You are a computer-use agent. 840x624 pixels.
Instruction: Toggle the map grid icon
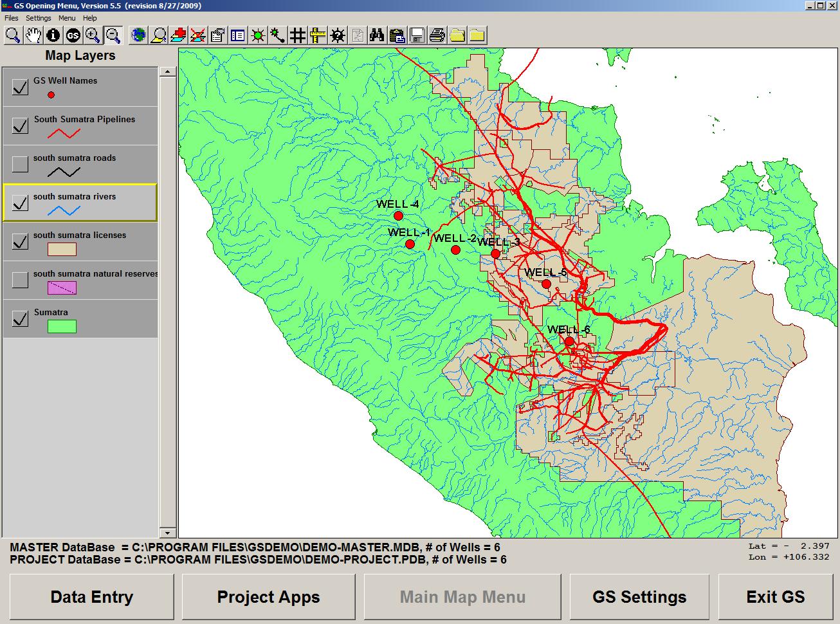coord(297,35)
